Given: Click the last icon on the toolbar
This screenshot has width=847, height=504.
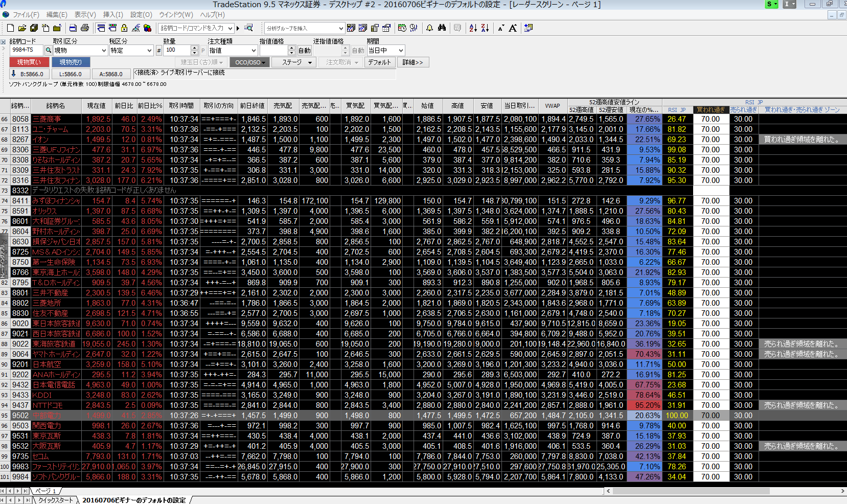Looking at the screenshot, I should click(529, 28).
